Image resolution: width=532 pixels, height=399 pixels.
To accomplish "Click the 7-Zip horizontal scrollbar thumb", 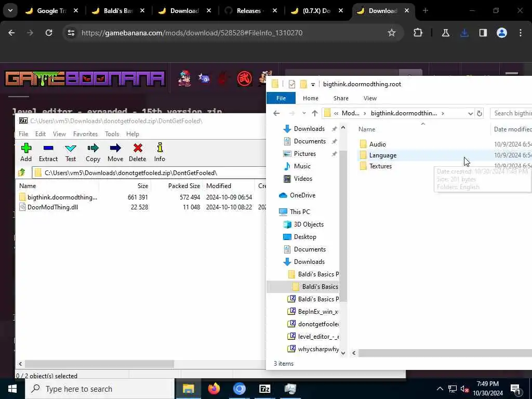I will coord(99,364).
